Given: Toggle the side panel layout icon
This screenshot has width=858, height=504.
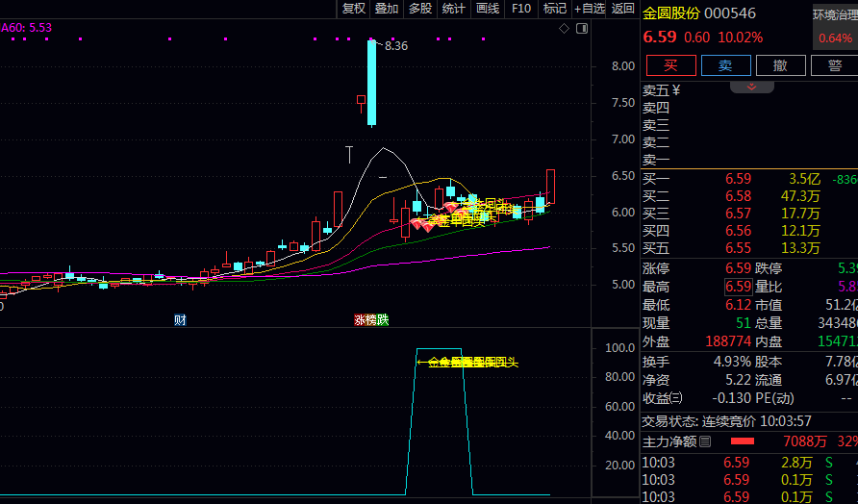Looking at the screenshot, I should [582, 29].
